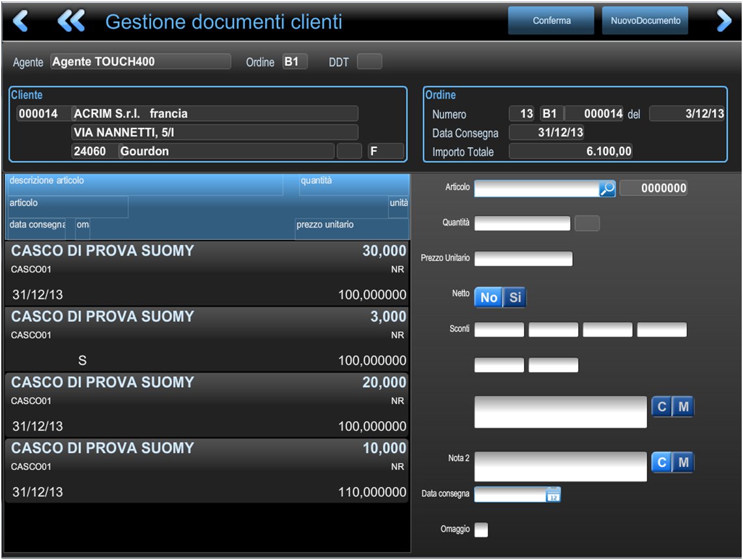Open the Data consegna calendar picker
Viewport: 743px width, 560px height.
(x=553, y=495)
